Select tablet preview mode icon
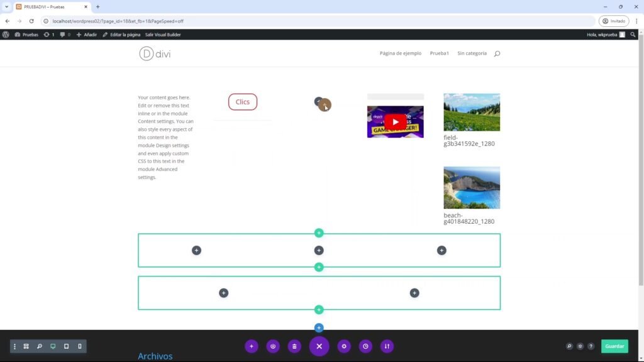 [x=66, y=346]
